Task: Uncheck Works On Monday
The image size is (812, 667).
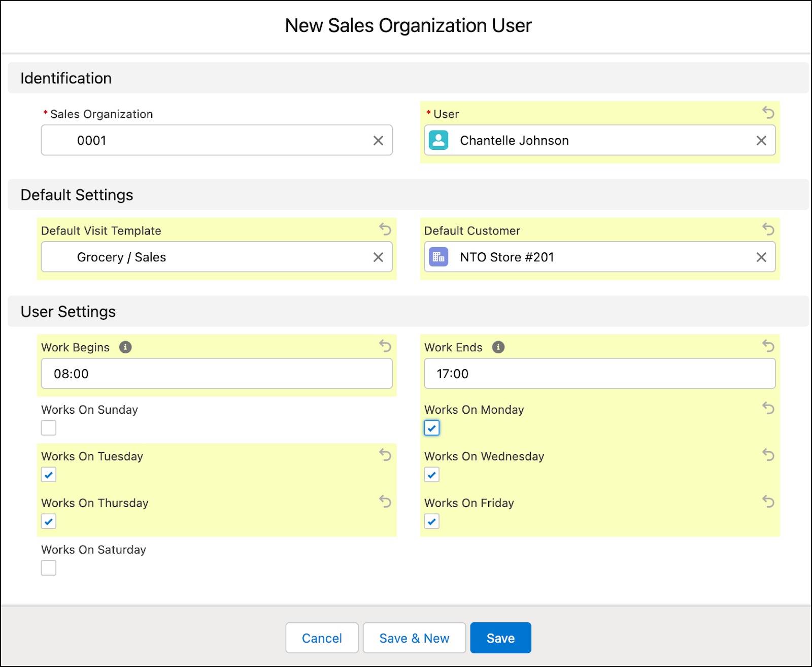Action: pos(431,428)
